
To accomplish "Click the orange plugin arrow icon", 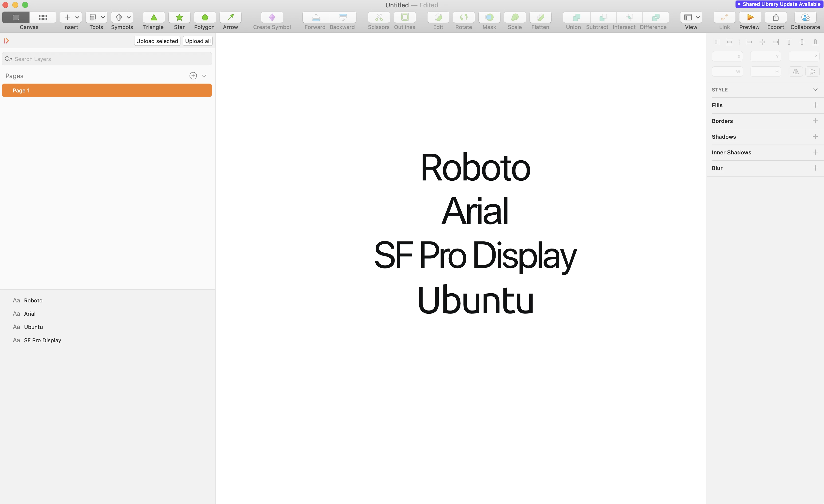I will click(x=6, y=41).
